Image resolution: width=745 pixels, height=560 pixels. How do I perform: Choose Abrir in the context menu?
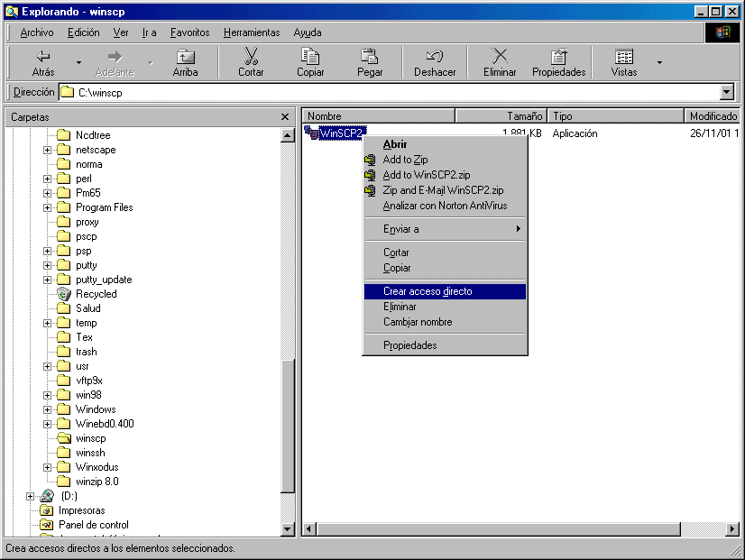(x=446, y=144)
